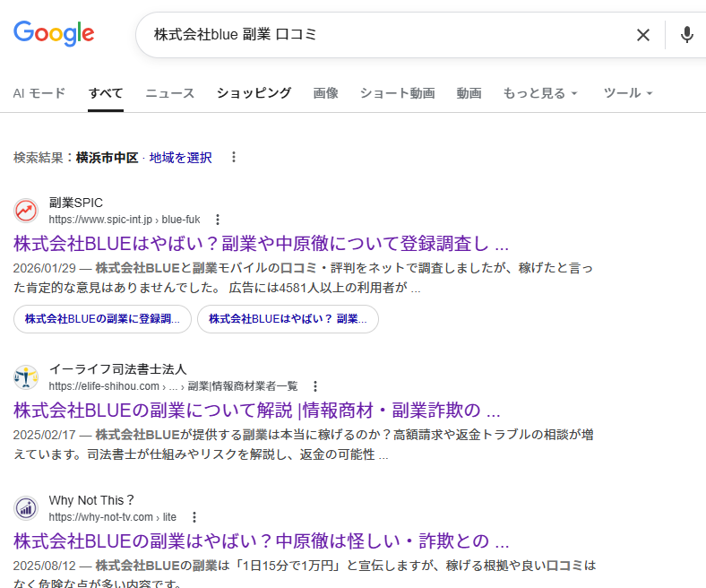Image resolution: width=706 pixels, height=588 pixels.
Task: Click the 株式会社BLUEはやばい？副業... chip
Action: [x=288, y=319]
